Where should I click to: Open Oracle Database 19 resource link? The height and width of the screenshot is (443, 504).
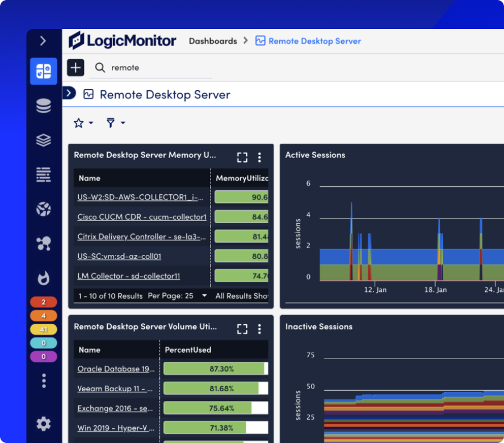tap(116, 369)
